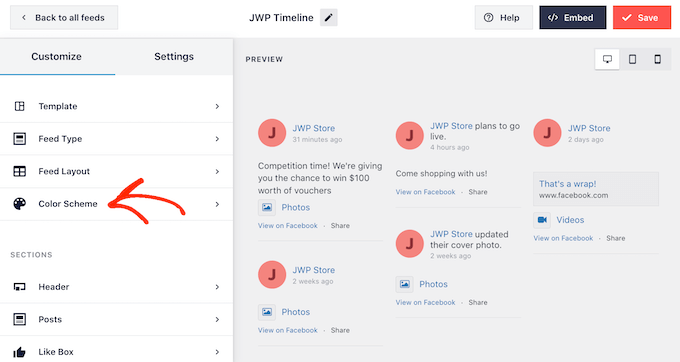This screenshot has height=362, width=680.
Task: Open JWP Store link in 2 days ago post
Action: pos(589,128)
